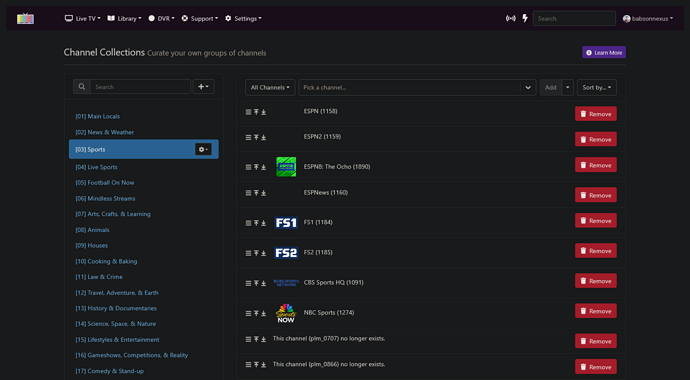
Task: Open the [08] Animals collection
Action: coord(92,230)
